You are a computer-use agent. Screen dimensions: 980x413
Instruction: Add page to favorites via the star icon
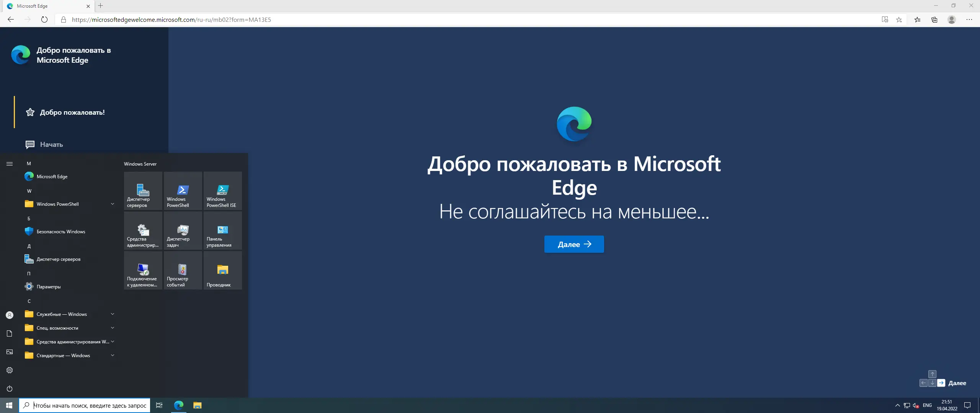click(899, 20)
